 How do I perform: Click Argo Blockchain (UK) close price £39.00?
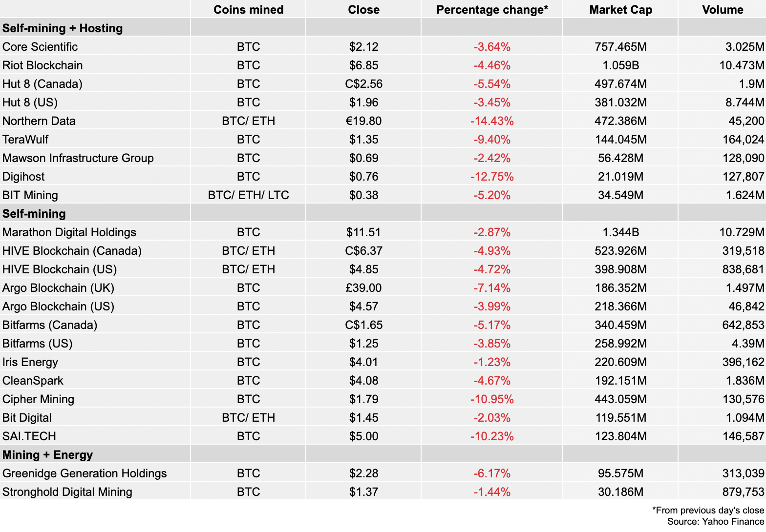coord(363,288)
